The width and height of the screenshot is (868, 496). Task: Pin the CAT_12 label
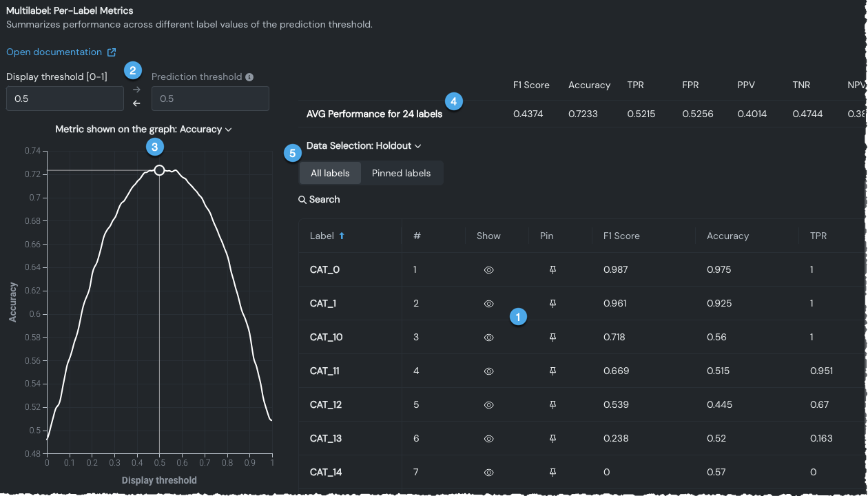[552, 405]
